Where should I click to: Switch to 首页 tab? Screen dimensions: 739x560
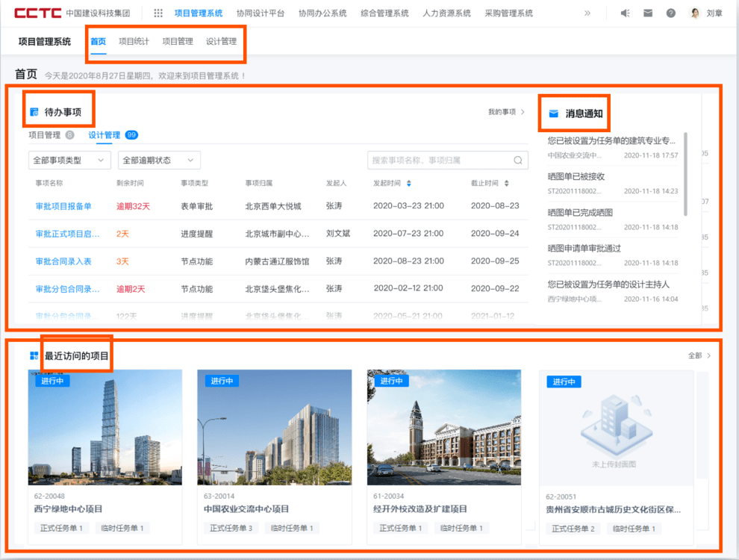point(98,42)
